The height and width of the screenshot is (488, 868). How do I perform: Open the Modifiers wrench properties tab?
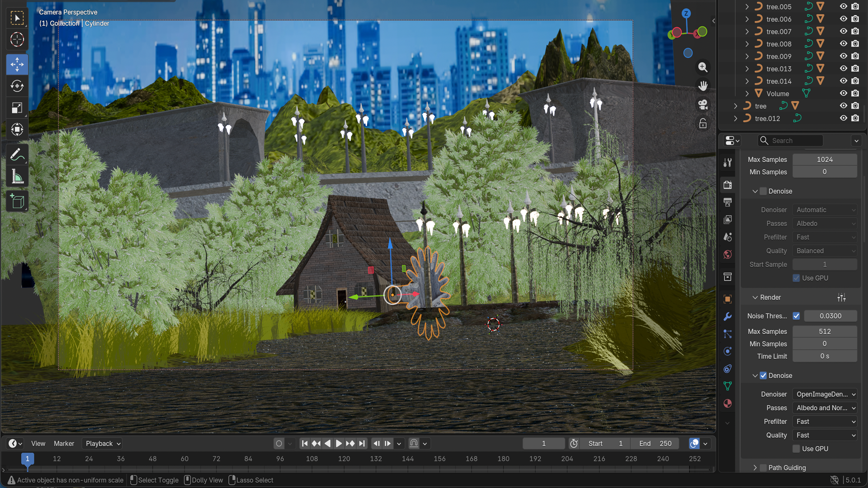tap(727, 317)
